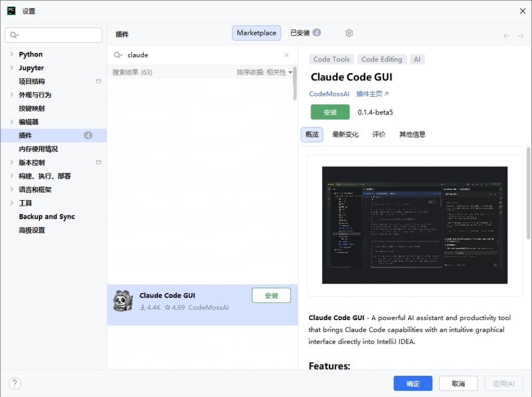Viewport: 532px width, 397px height.
Task: Open the 插件主页 link
Action: tap(372, 94)
